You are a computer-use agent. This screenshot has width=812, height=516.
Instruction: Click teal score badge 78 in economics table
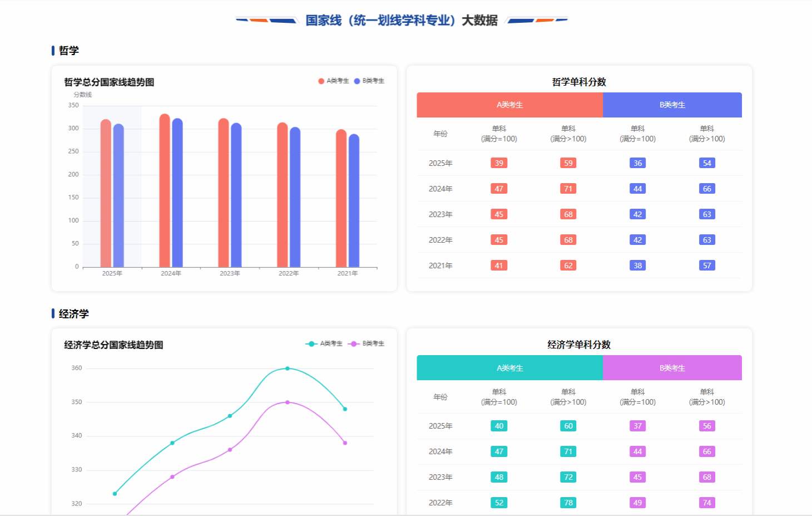(568, 503)
